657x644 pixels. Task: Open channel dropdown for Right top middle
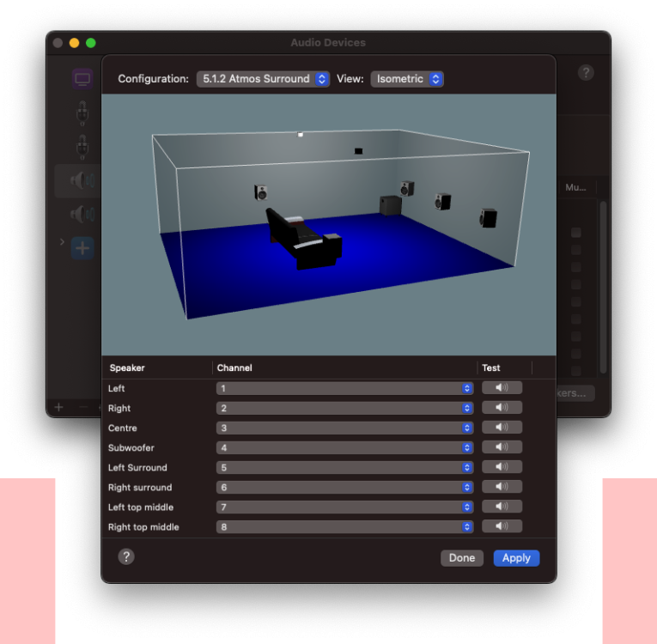[x=345, y=526]
